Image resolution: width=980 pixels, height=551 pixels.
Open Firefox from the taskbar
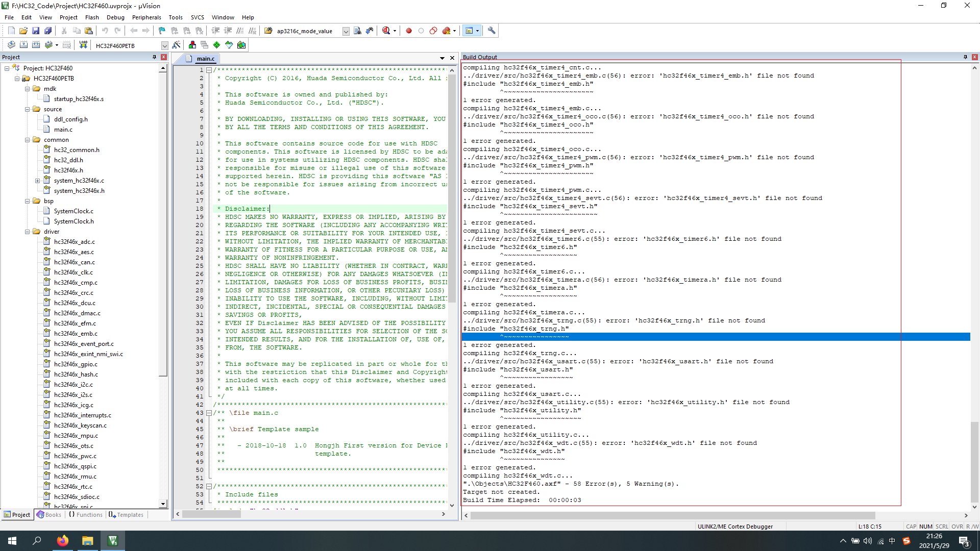[x=63, y=541]
